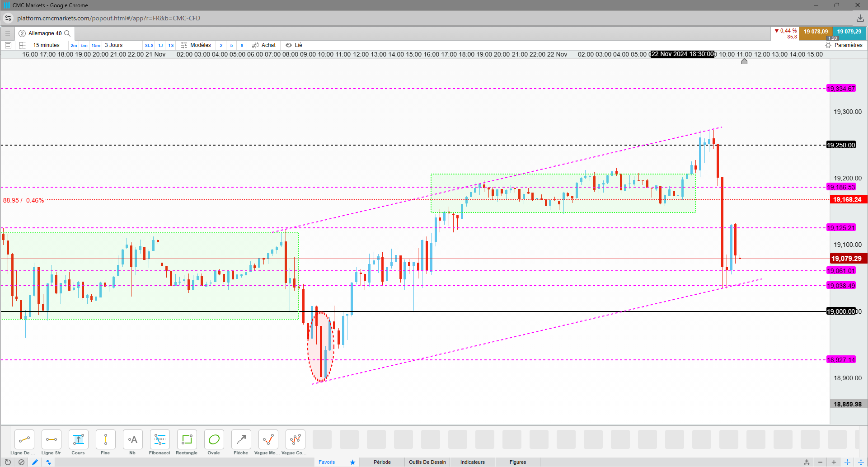868x467 pixels.
Task: Open the list panel icon in chart toolbar
Action: coord(8,45)
